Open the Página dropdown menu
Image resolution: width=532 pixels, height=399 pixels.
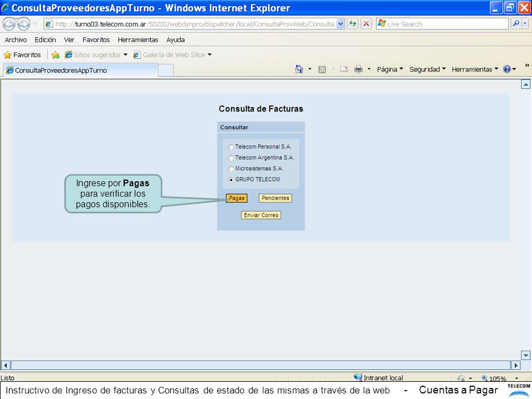[390, 69]
